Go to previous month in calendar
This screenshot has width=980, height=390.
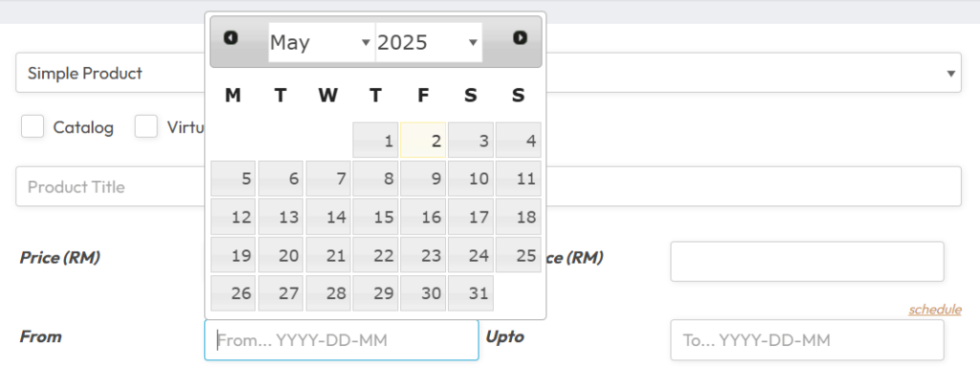pos(231,38)
